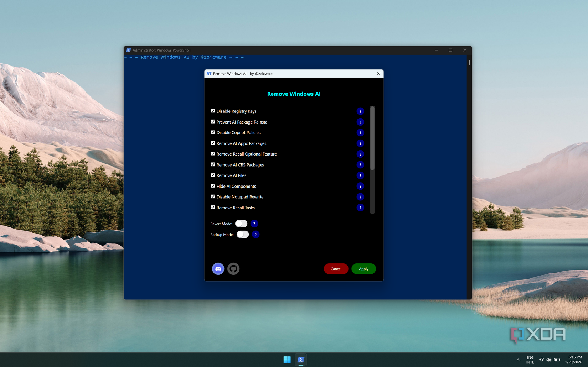Viewport: 588px width, 367px height.
Task: Uncheck Hide AI Components
Action: [213, 186]
